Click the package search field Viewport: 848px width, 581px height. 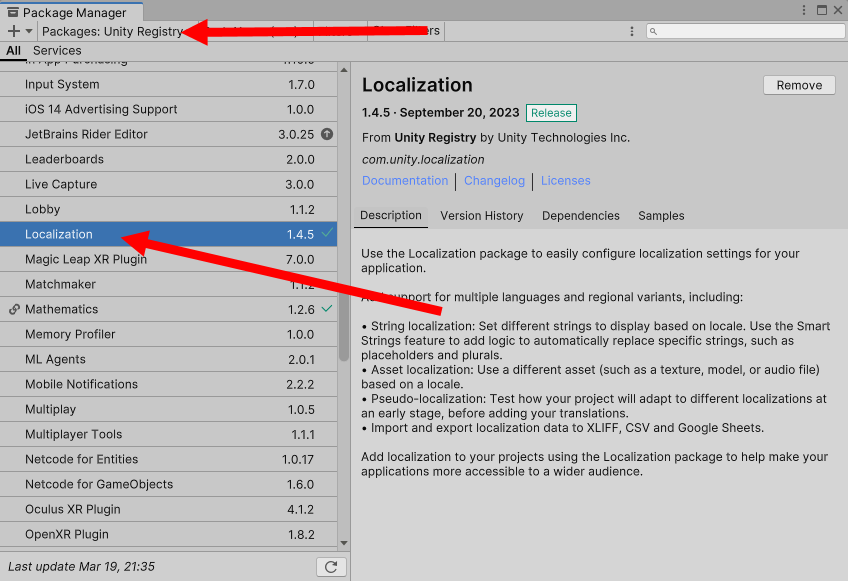pyautogui.click(x=745, y=31)
